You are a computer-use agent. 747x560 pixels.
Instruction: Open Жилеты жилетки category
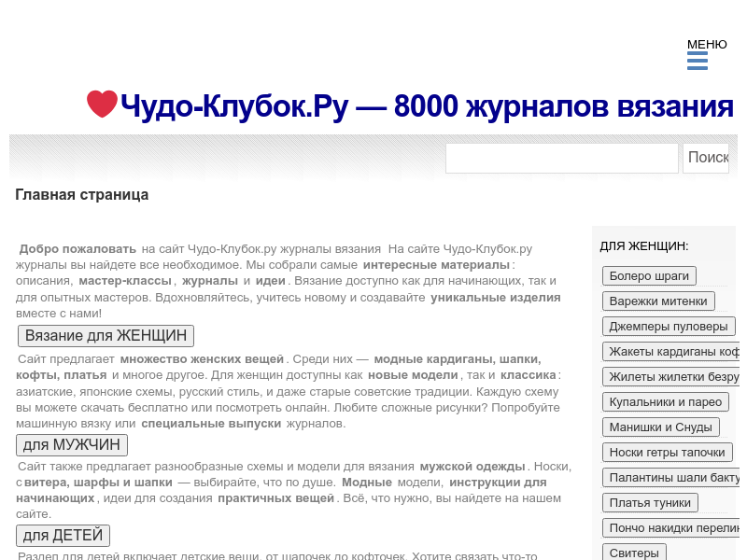pyautogui.click(x=670, y=377)
